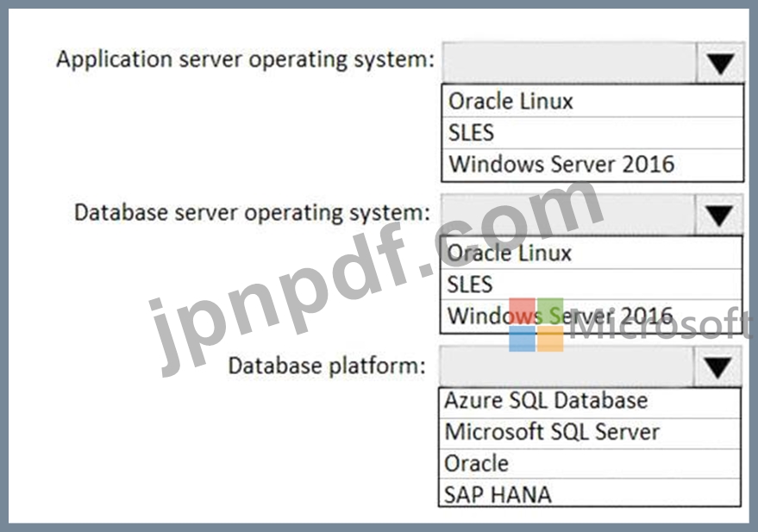This screenshot has height=532, width=758.
Task: Select Oracle Linux for Application server operating system
Action: tap(592, 102)
